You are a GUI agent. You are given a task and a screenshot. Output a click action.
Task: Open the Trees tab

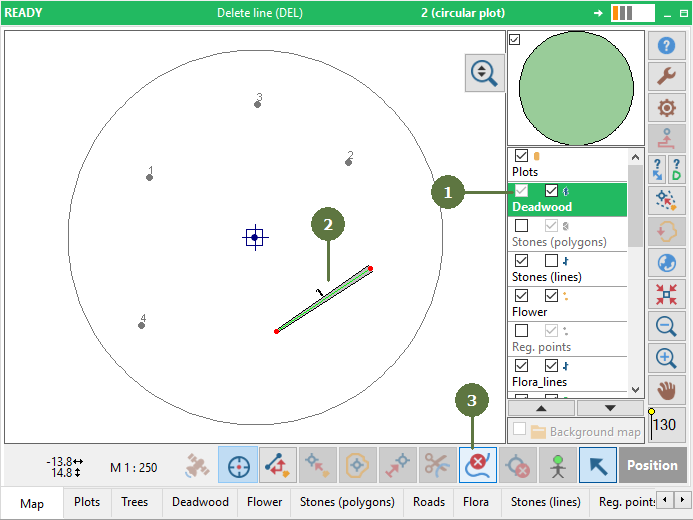(x=135, y=502)
